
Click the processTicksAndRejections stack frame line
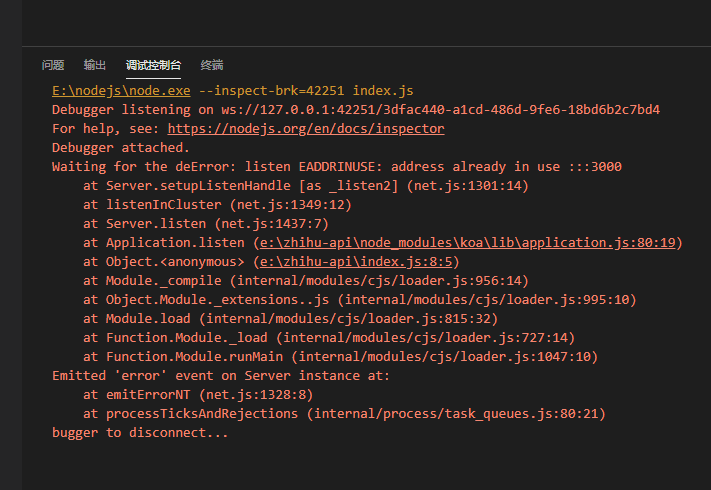(x=344, y=414)
